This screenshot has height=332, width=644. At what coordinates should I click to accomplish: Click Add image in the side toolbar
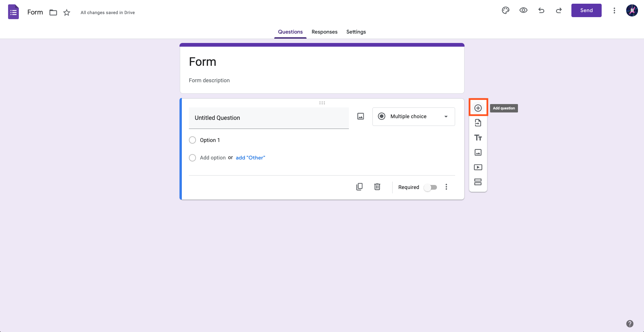478,152
